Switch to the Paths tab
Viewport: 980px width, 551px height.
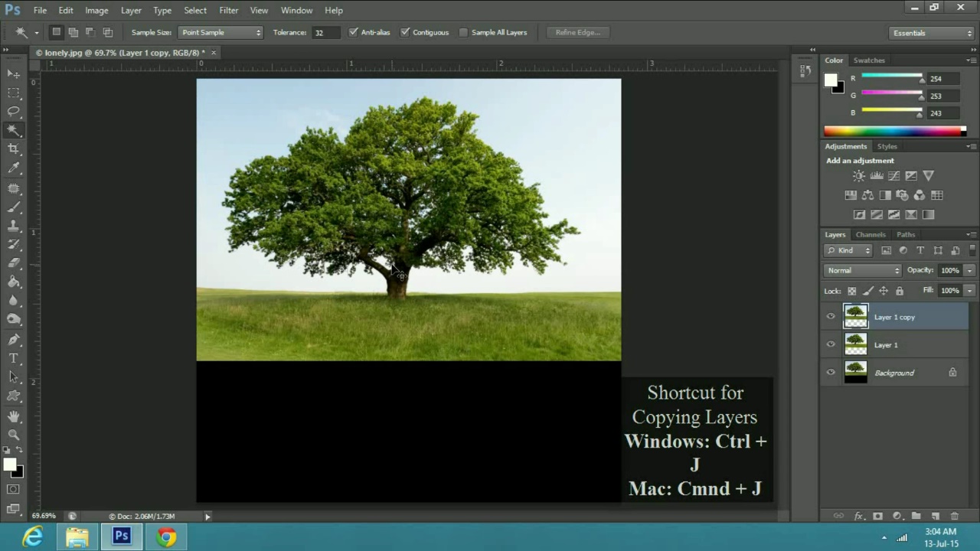point(906,234)
